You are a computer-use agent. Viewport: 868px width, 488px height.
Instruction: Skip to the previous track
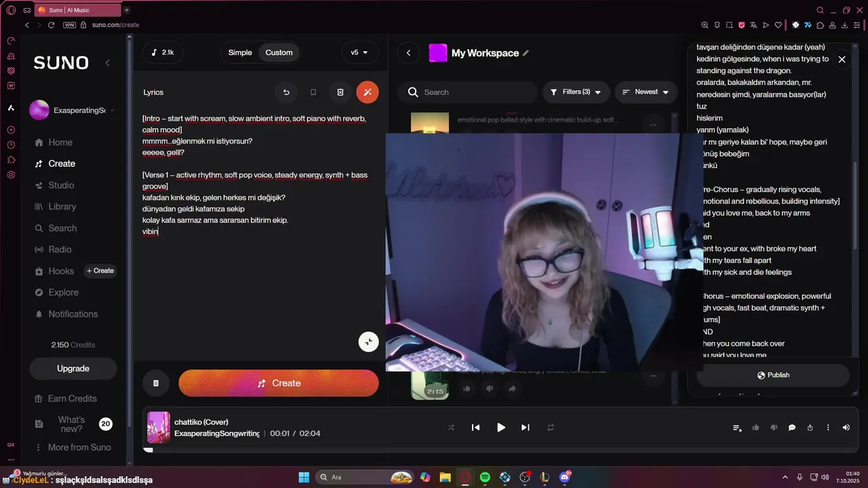pos(475,428)
